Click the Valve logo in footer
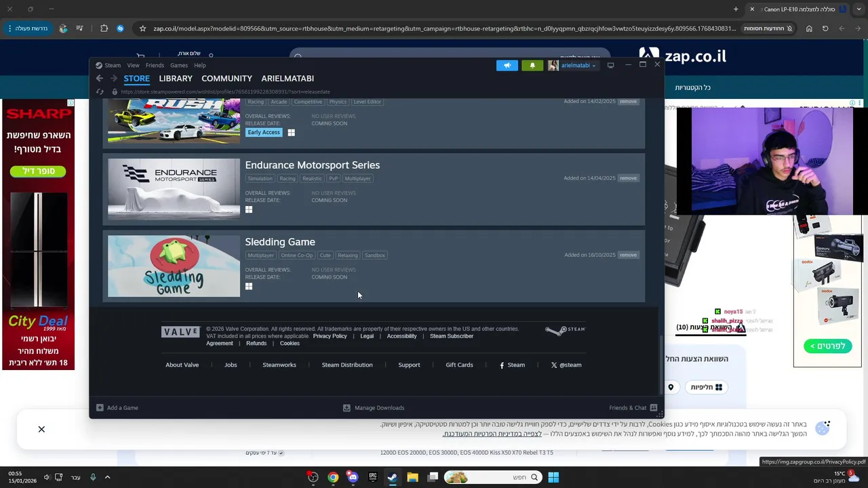 click(x=180, y=331)
